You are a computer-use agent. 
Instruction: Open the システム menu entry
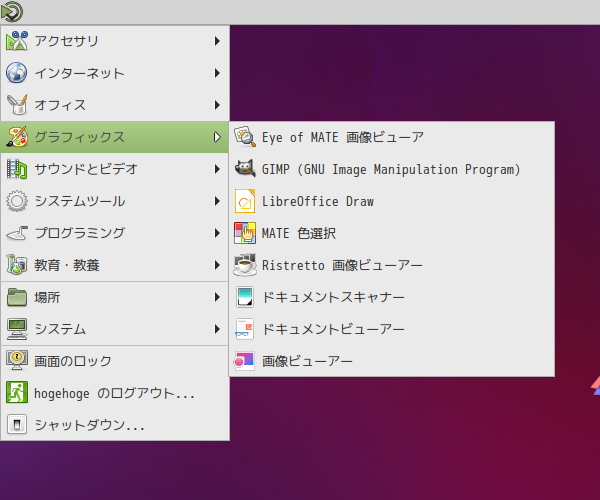click(115, 329)
